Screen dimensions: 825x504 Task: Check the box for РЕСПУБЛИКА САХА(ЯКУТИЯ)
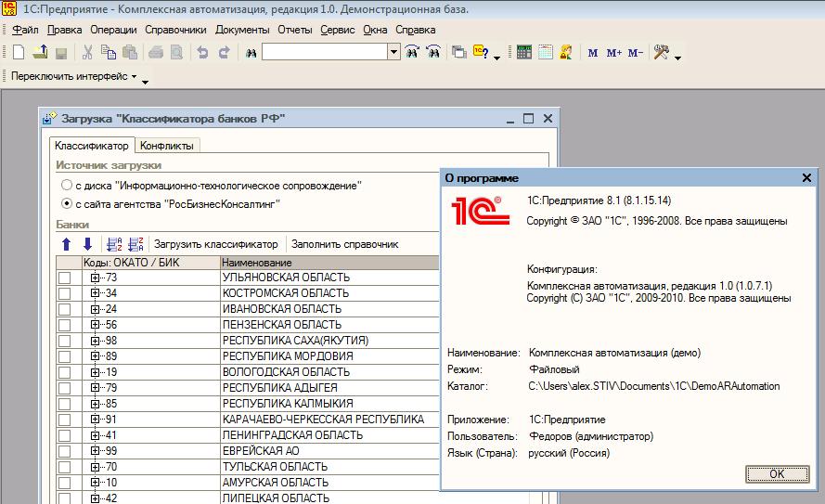(64, 341)
